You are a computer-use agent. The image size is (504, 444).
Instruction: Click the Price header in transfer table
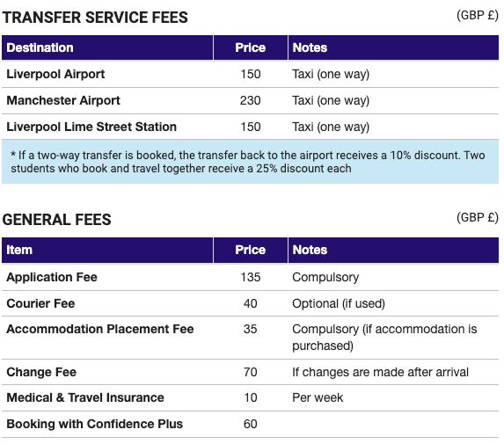250,47
